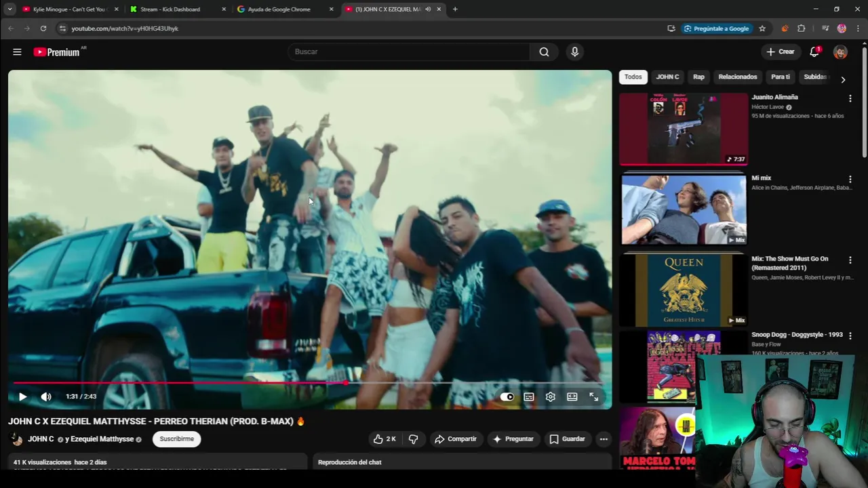Open the notifications bell
This screenshot has height=488, width=868.
coord(814,52)
